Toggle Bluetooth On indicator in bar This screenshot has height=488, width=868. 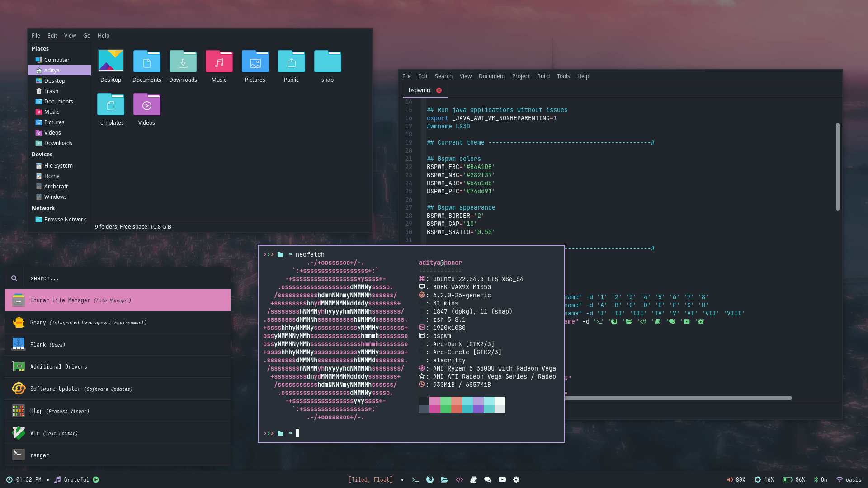point(820,480)
